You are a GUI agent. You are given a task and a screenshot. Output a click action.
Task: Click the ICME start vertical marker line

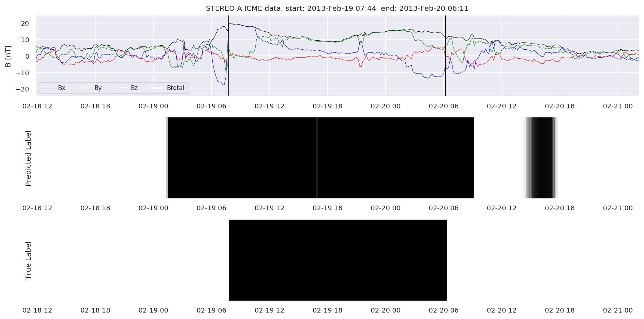click(228, 56)
